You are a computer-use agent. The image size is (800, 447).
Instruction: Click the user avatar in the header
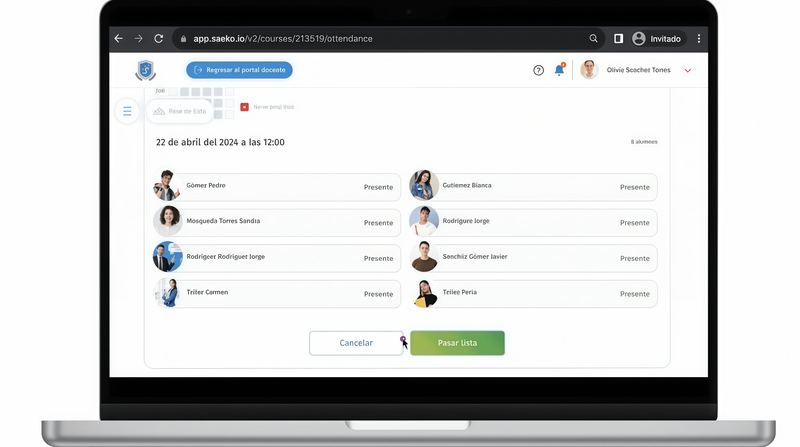tap(589, 69)
